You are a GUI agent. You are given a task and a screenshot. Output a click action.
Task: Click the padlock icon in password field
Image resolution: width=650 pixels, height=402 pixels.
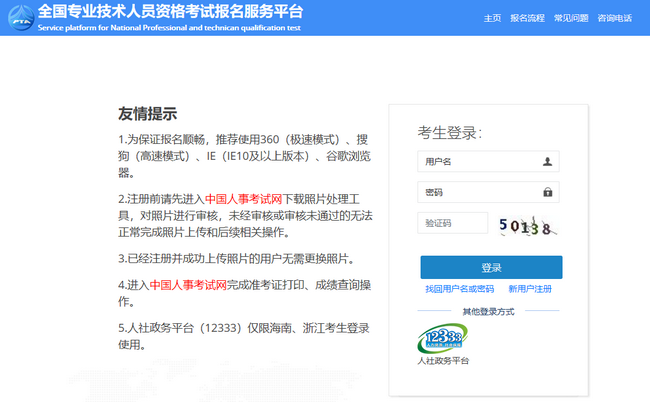tap(547, 192)
